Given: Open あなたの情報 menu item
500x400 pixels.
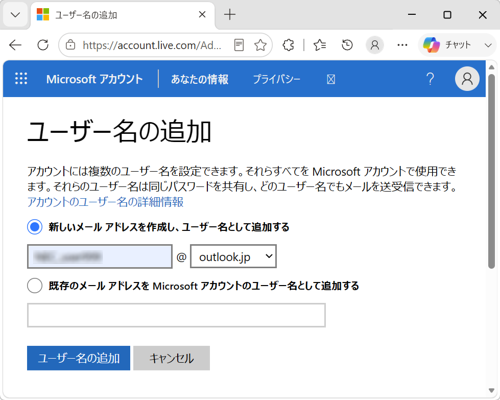Looking at the screenshot, I should 199,79.
